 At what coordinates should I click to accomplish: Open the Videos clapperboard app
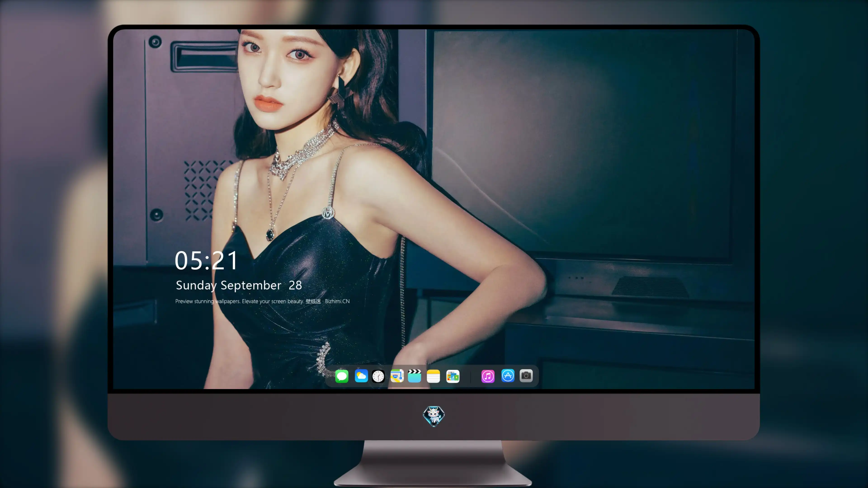point(415,376)
